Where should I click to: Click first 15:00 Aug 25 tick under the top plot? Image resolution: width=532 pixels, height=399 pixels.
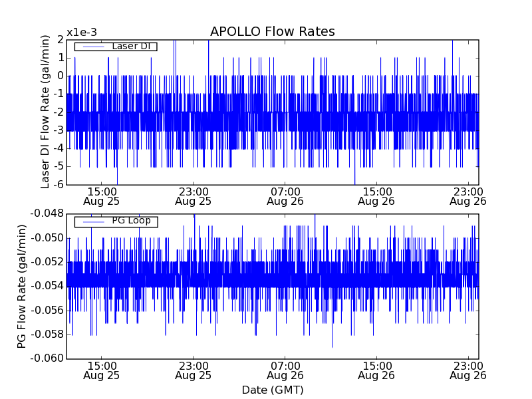tap(101, 196)
